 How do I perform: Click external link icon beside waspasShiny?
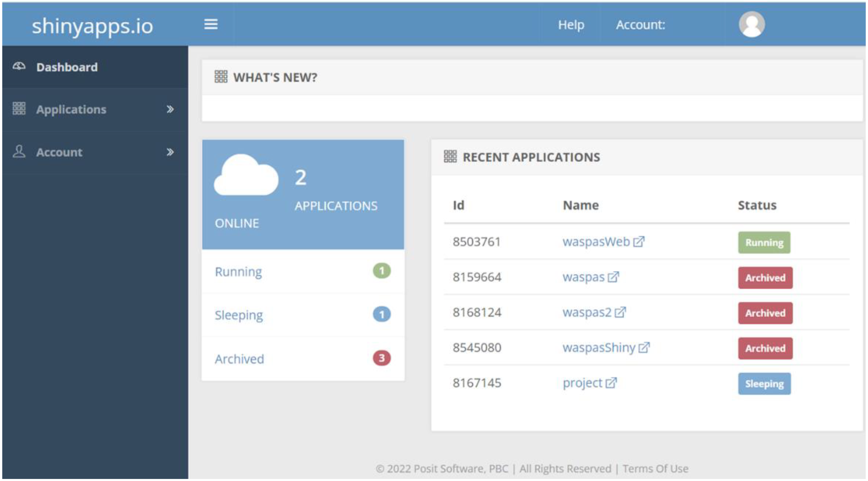pyautogui.click(x=644, y=348)
